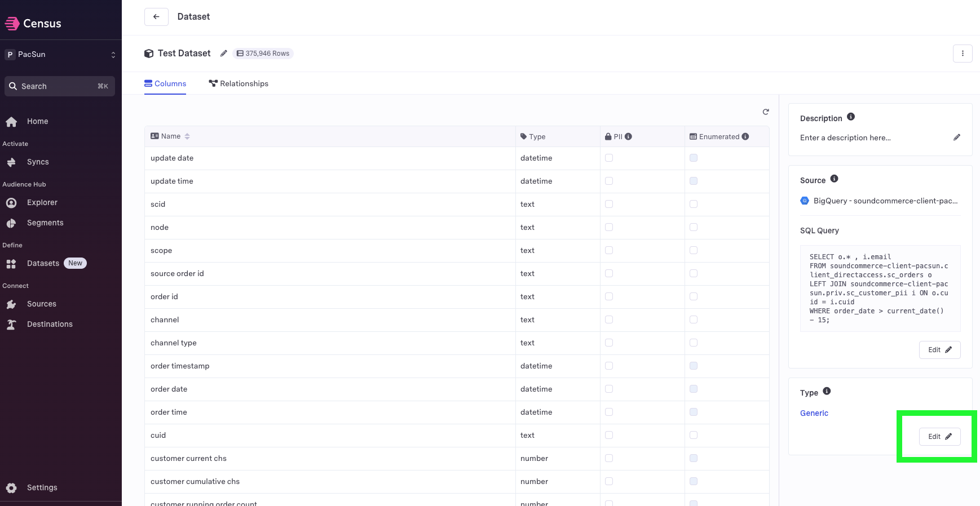Click Edit button for dataset Type

tap(939, 437)
